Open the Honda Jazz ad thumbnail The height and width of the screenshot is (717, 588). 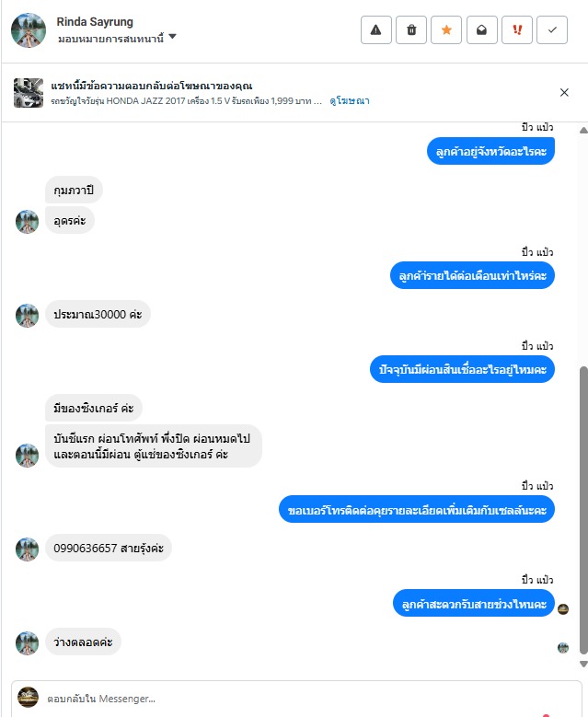pos(29,93)
